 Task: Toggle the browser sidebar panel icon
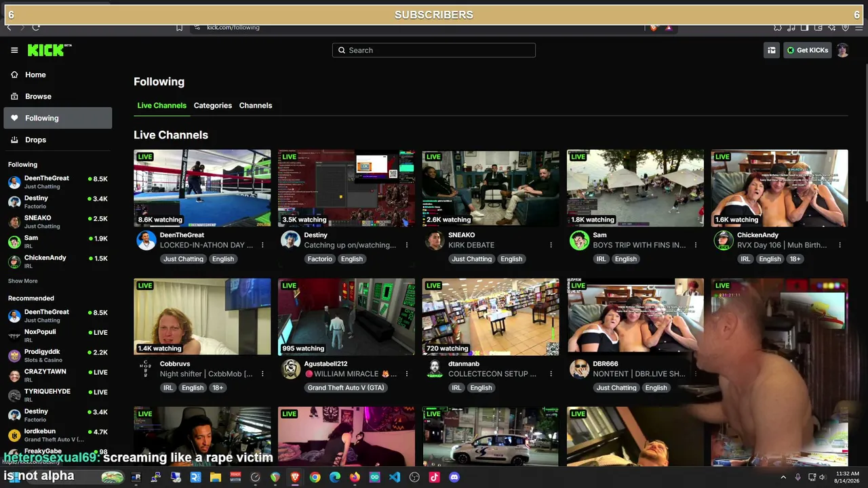(804, 27)
